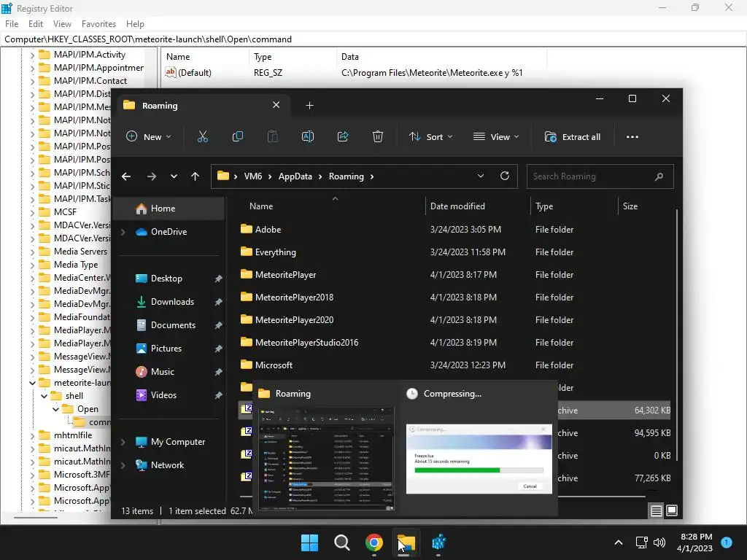Select the MeteoritePlayer2018 folder
The image size is (747, 560).
pyautogui.click(x=294, y=297)
